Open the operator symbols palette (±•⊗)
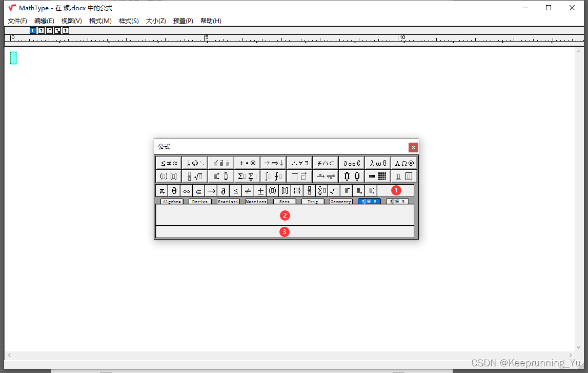This screenshot has width=588, height=373. 247,163
